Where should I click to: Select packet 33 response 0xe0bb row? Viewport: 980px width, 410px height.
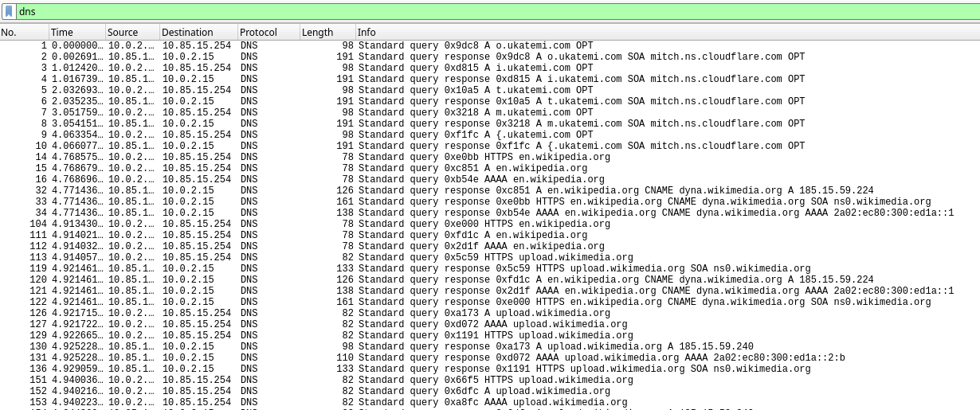pos(490,202)
